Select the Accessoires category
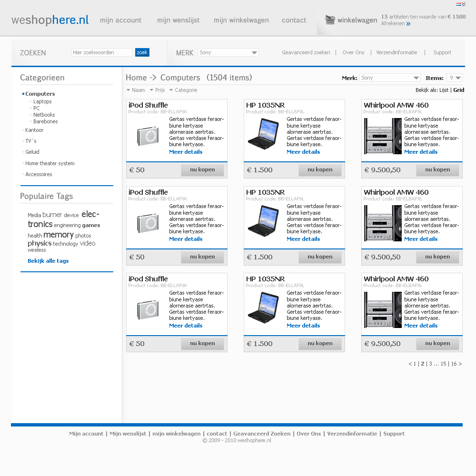Screen dimensions: 476x476 pos(39,174)
